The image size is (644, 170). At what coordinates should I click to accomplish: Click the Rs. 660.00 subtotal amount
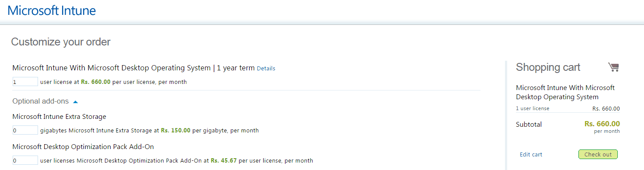[x=602, y=124]
